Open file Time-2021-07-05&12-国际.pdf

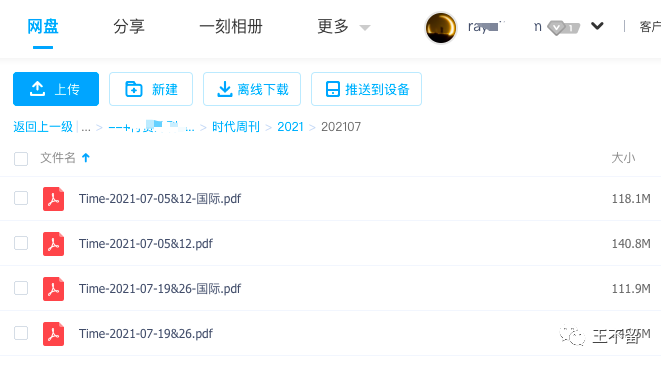160,199
